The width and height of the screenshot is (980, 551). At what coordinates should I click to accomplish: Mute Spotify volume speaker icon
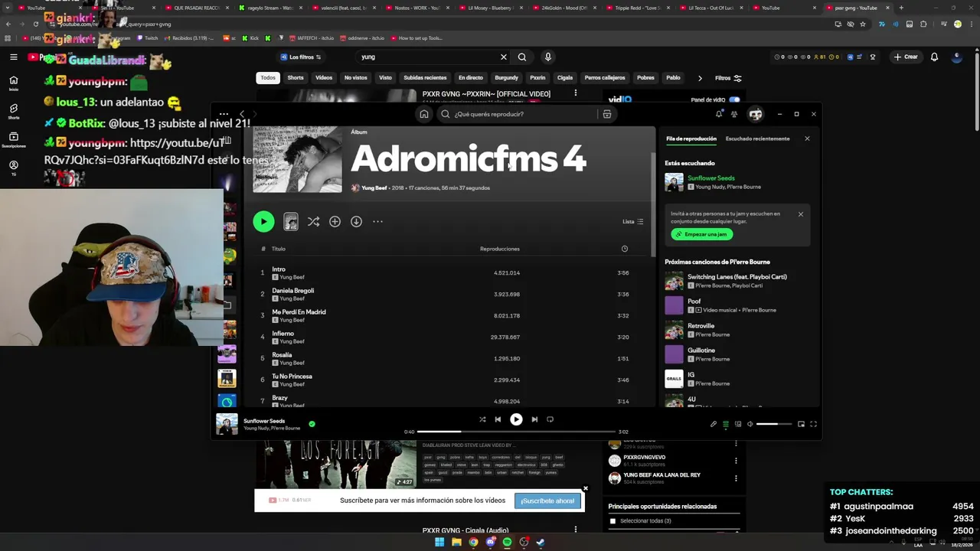(750, 424)
